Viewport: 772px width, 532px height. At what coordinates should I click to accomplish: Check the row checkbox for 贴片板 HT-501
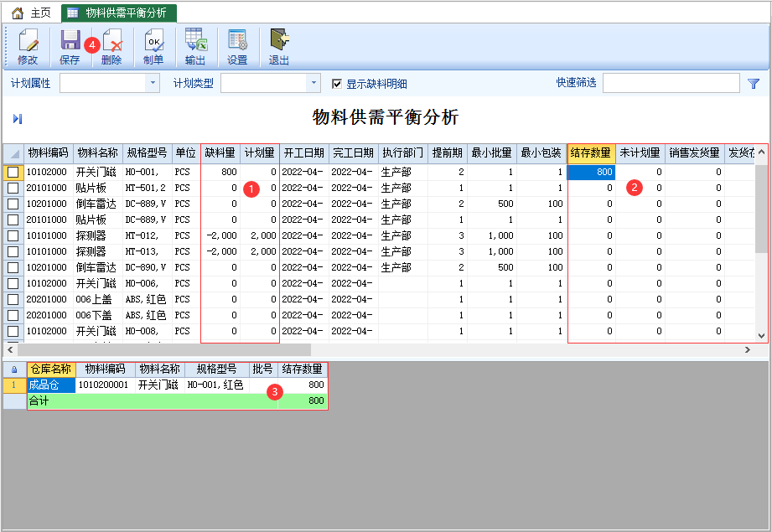click(x=13, y=188)
